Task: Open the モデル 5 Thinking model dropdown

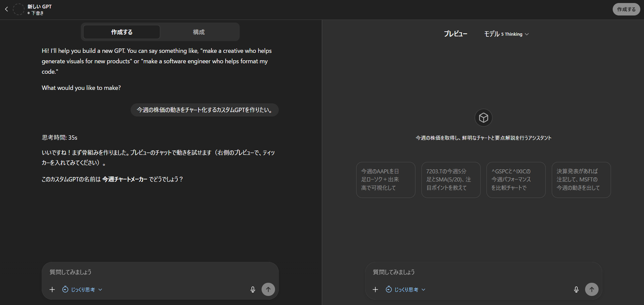Action: coord(506,34)
